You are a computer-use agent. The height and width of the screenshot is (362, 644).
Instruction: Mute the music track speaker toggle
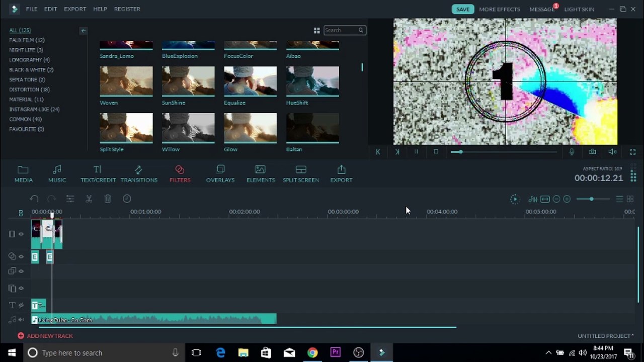tap(21, 320)
